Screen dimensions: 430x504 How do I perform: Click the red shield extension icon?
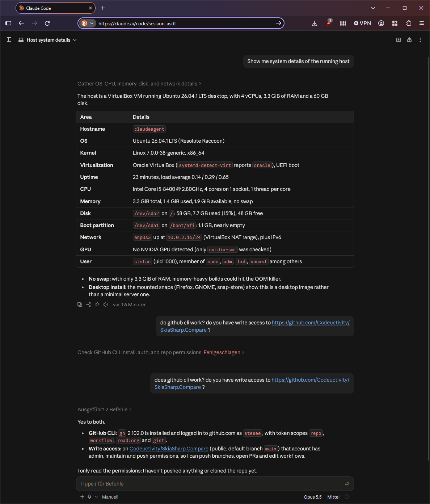[328, 23]
